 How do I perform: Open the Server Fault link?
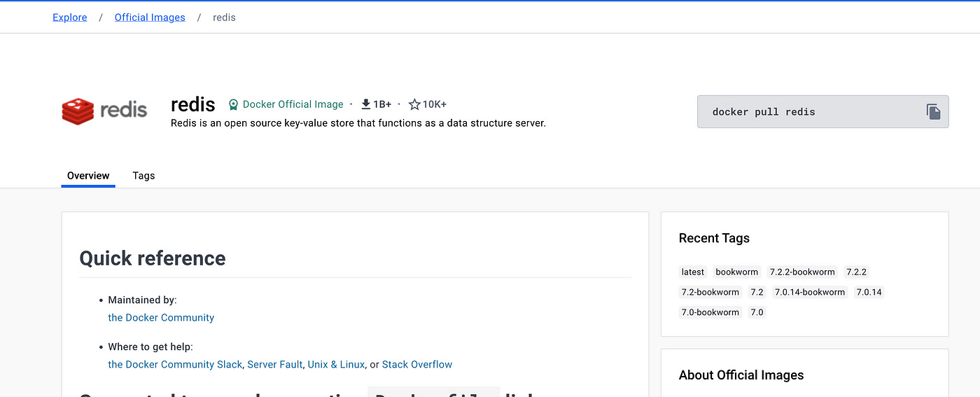point(275,364)
